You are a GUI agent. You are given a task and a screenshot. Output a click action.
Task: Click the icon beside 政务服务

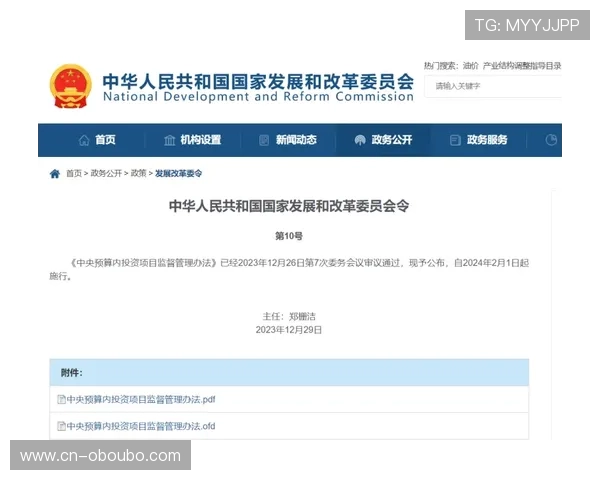[x=455, y=140]
